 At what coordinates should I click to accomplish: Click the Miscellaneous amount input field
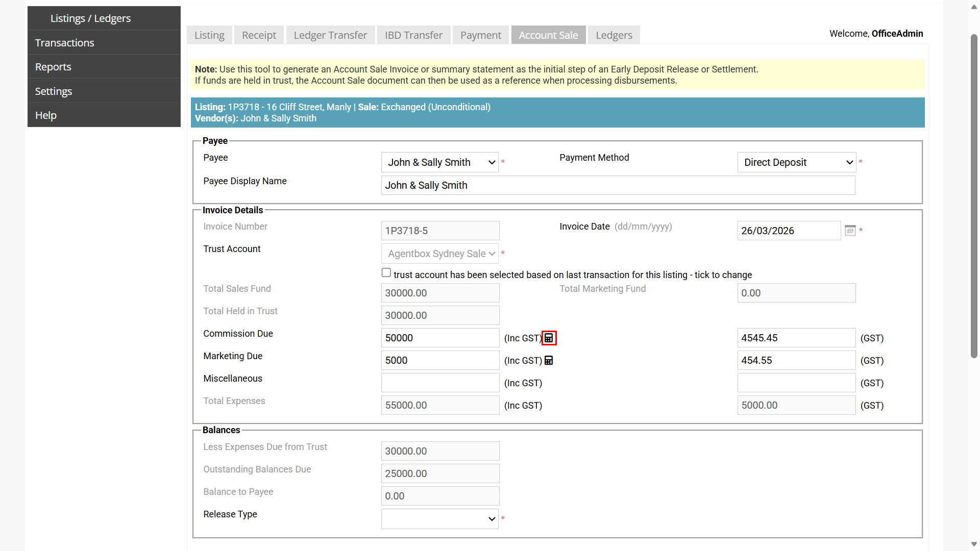(440, 383)
